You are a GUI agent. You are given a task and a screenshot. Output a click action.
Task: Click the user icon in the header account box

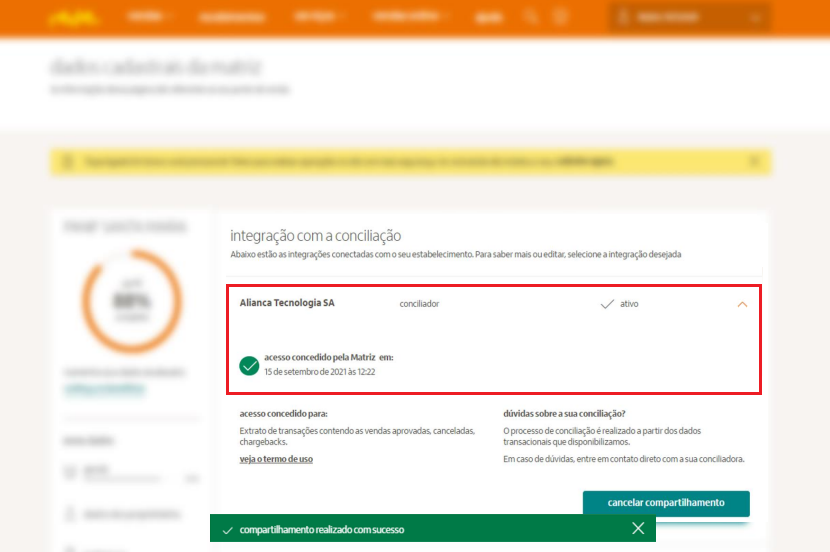pyautogui.click(x=623, y=17)
